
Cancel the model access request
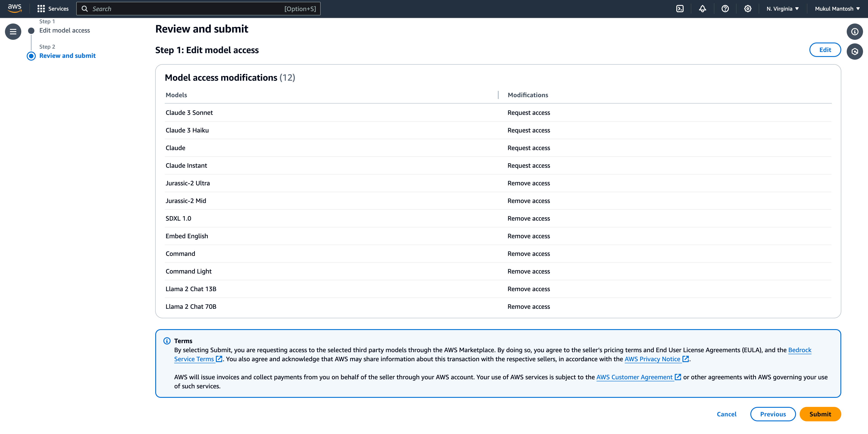click(726, 414)
